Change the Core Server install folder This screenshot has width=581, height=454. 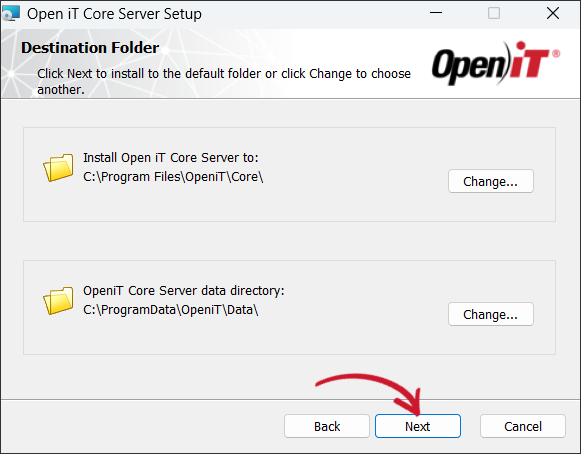coord(491,181)
